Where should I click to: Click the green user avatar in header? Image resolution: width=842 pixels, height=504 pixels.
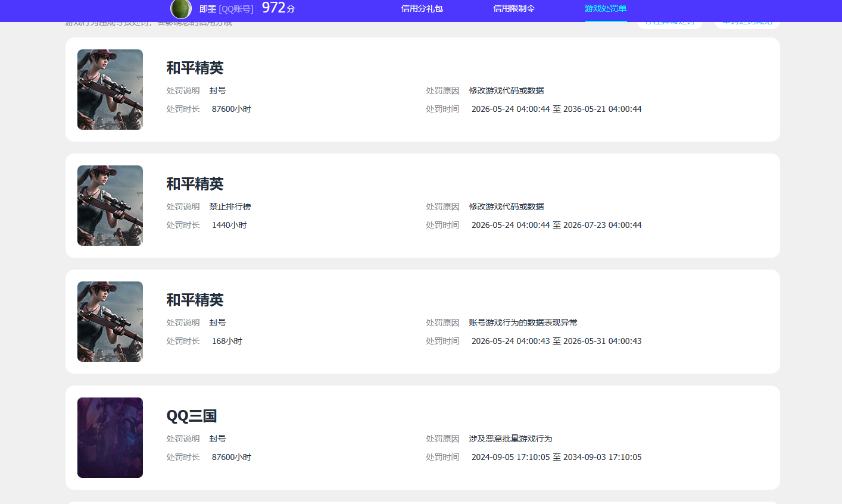click(x=181, y=9)
